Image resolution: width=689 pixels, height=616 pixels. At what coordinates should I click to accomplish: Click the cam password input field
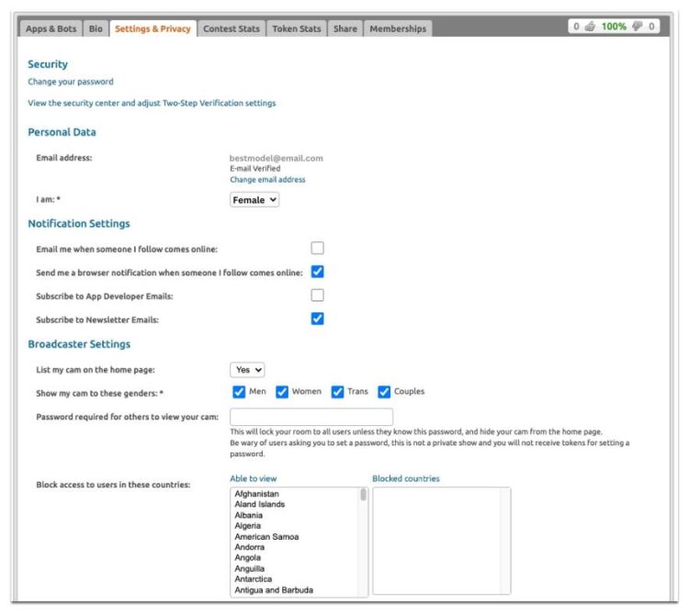(311, 417)
